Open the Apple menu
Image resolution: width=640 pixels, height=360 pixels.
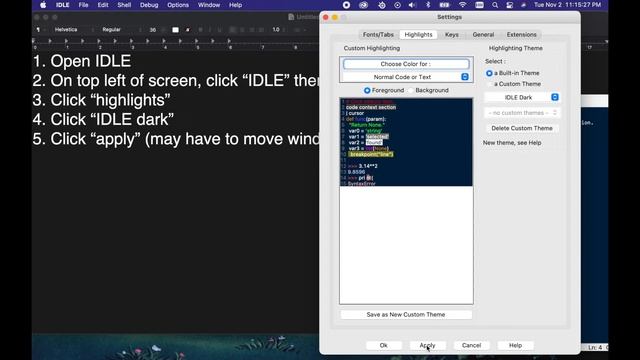tap(43, 5)
